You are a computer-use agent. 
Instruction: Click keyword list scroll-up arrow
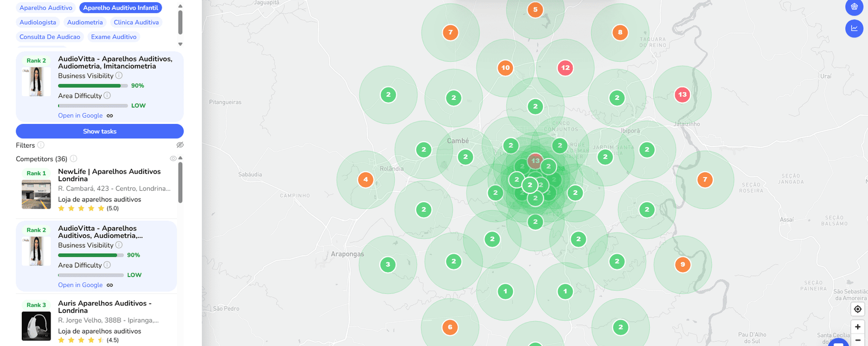[x=181, y=7]
